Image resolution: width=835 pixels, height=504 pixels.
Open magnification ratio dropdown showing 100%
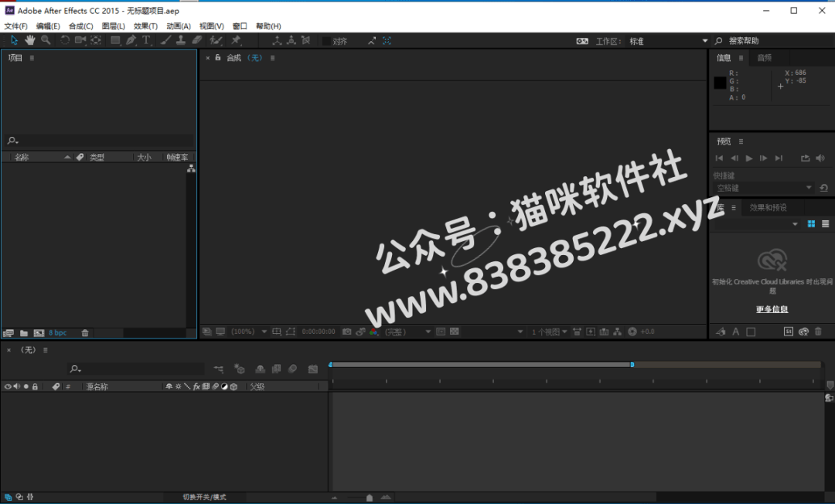(x=249, y=332)
